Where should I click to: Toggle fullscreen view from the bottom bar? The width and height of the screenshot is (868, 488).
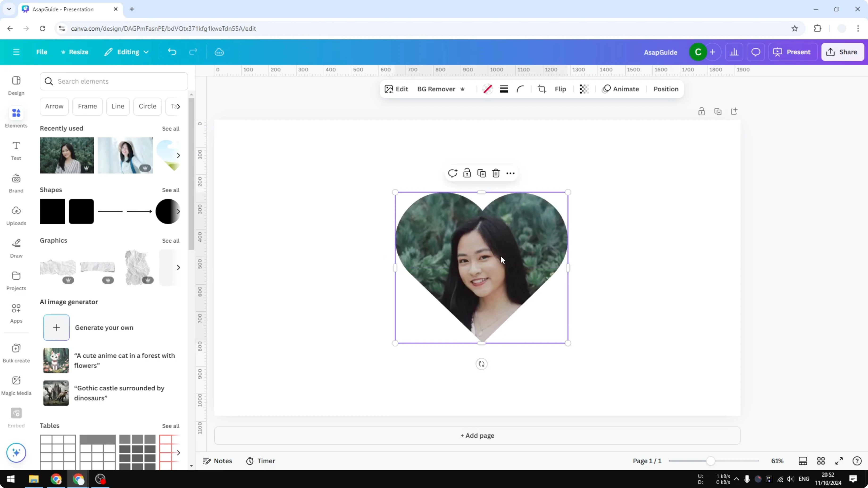839,461
